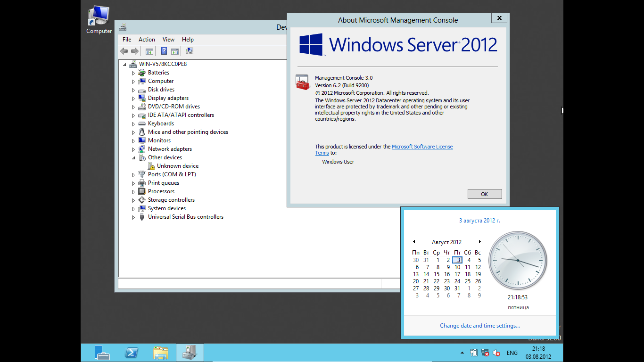
Task: Select the Mice and other pointing devices icon
Action: click(142, 132)
